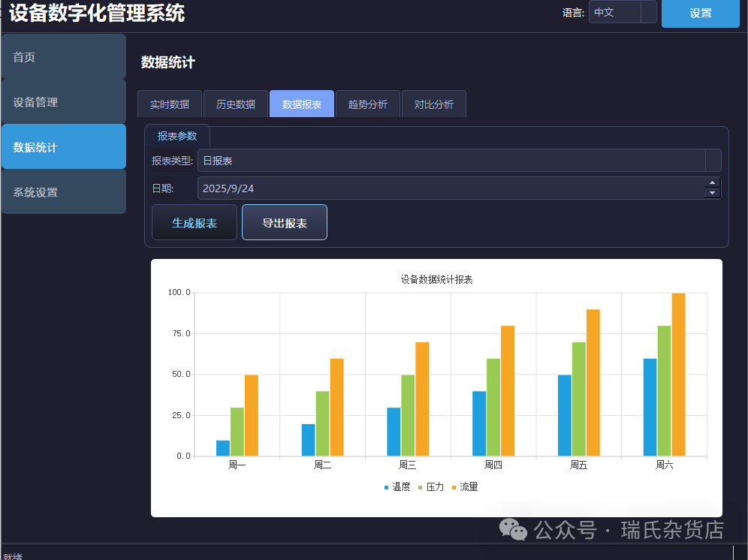The width and height of the screenshot is (748, 560).
Task: Select the 数据报表 tab
Action: click(301, 104)
